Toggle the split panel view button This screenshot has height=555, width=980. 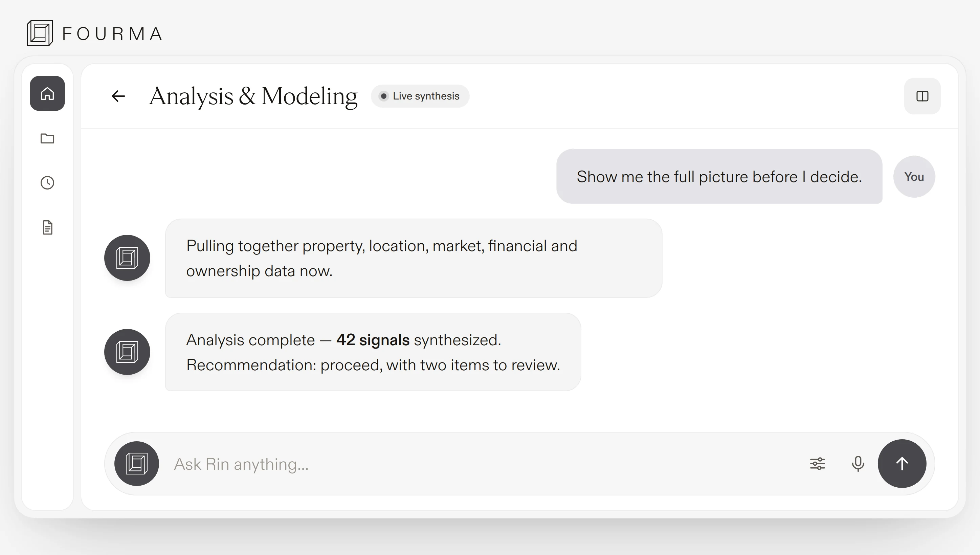tap(922, 96)
